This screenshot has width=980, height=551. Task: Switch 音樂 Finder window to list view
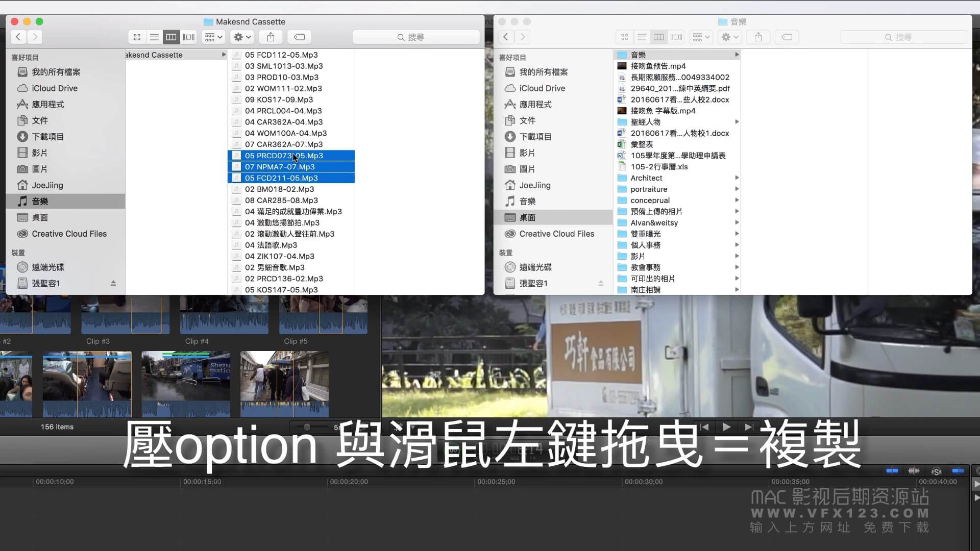(x=642, y=37)
